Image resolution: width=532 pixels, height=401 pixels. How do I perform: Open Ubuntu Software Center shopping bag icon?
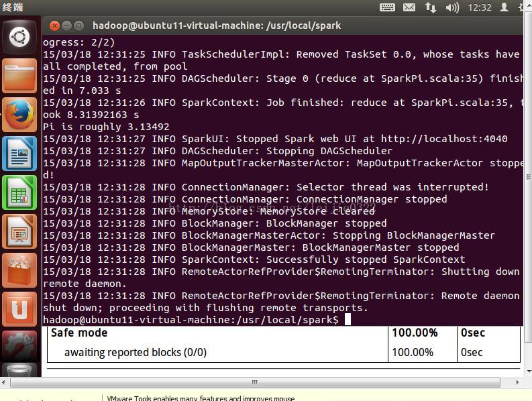tap(19, 270)
